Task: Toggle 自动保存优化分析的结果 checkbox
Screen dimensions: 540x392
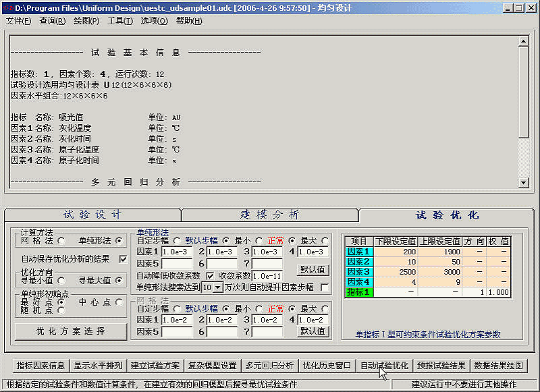Action: (x=123, y=258)
